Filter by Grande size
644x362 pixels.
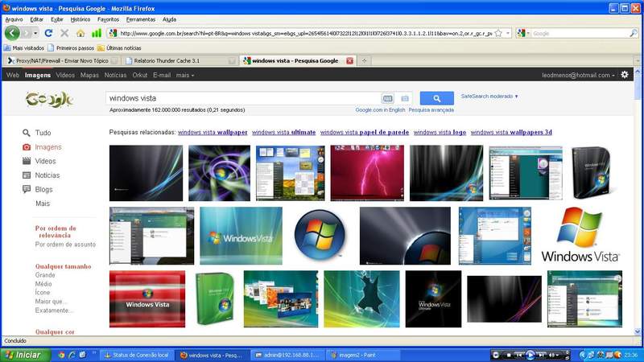click(x=45, y=275)
